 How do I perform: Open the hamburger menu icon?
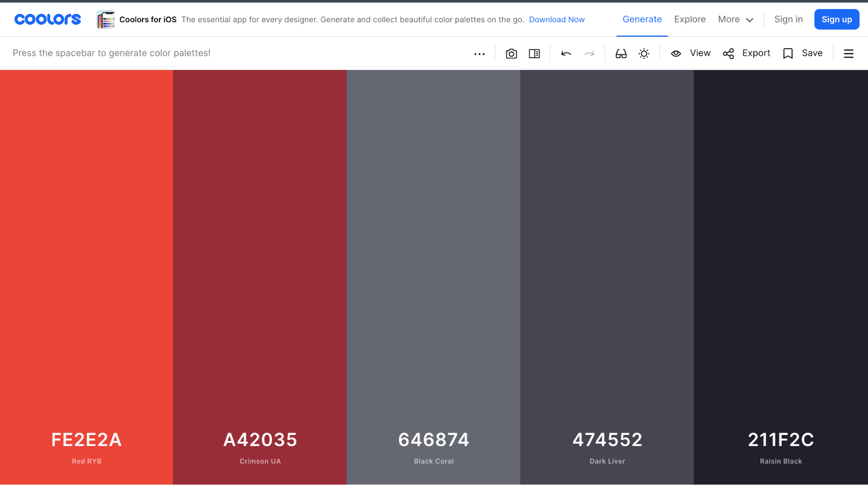[x=848, y=53]
